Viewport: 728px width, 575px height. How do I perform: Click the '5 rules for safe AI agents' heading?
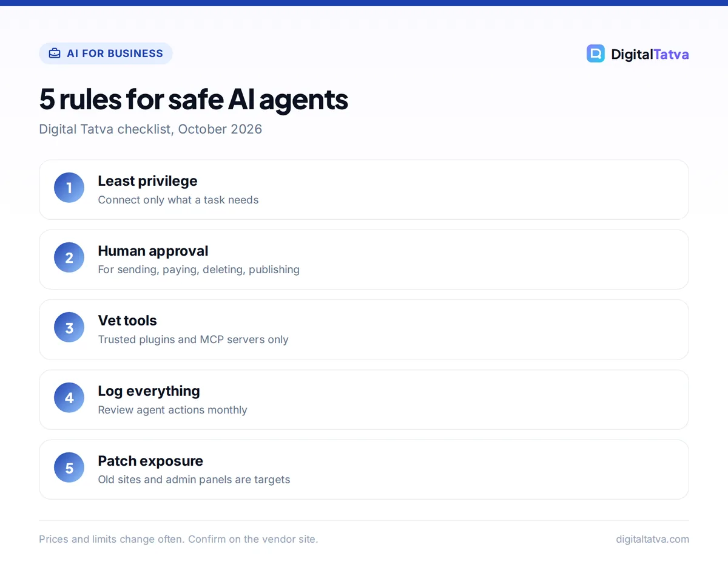(194, 100)
